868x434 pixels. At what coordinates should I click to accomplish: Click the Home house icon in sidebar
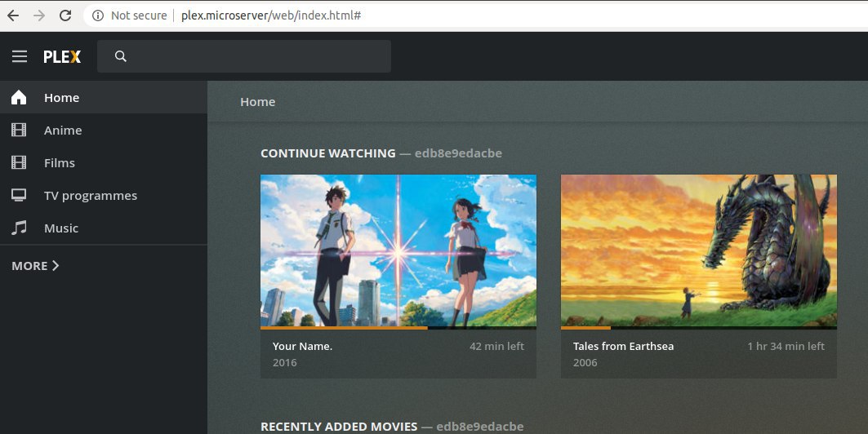(x=19, y=97)
